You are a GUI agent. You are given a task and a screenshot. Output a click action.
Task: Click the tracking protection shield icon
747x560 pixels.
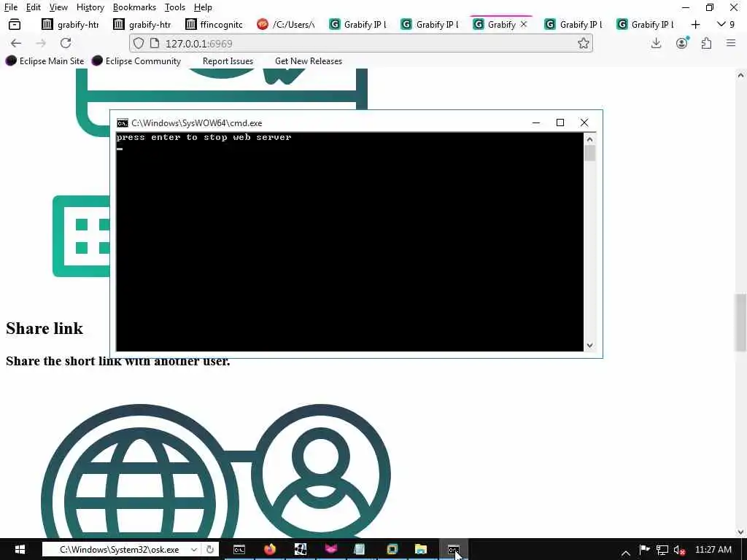pyautogui.click(x=138, y=43)
